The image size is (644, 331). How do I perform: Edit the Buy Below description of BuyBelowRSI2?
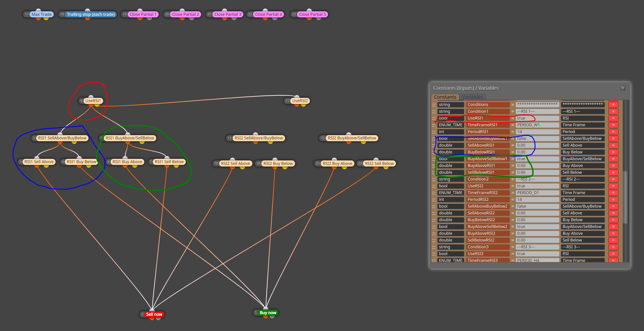pos(583,220)
